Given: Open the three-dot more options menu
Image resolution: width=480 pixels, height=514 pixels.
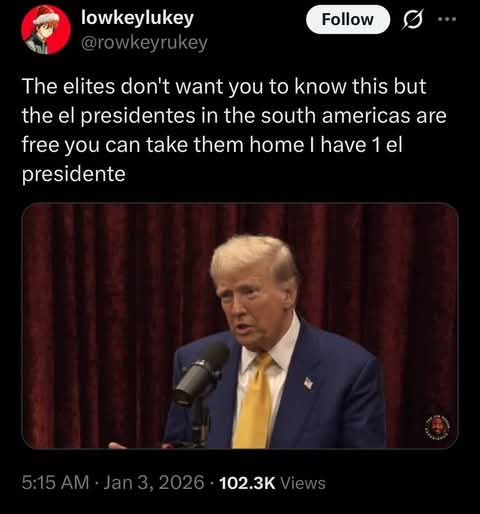Looking at the screenshot, I should (447, 19).
